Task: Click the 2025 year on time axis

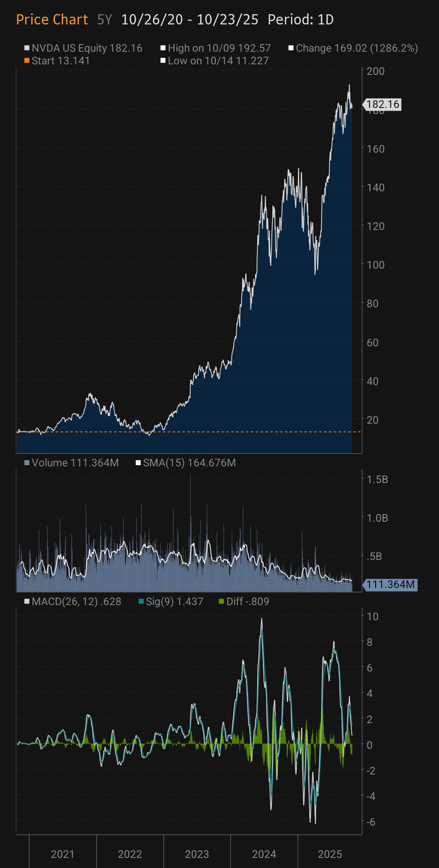Action: 330,854
